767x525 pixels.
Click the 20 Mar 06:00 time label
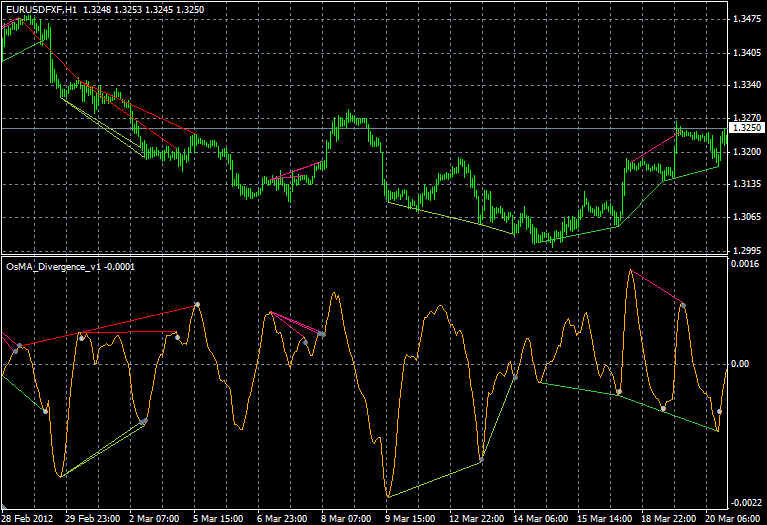tap(732, 519)
